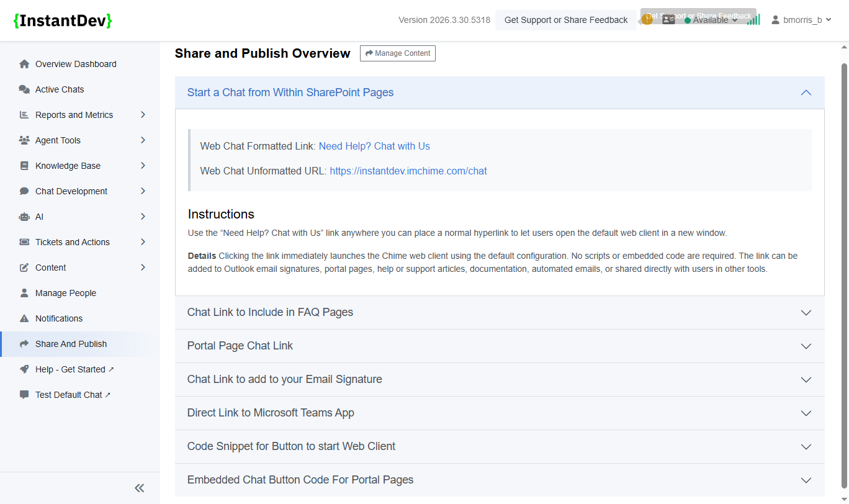
Task: Click the Instructions heading
Action: coord(221,214)
